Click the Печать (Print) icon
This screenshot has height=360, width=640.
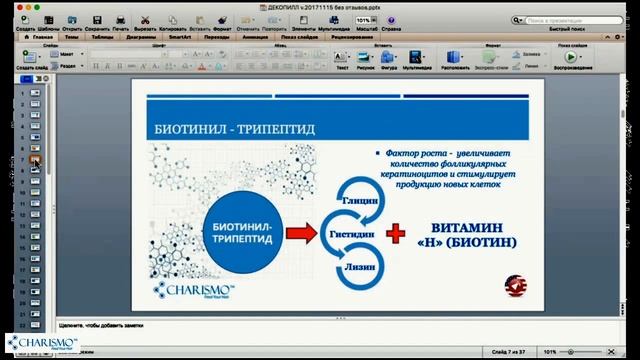point(120,20)
